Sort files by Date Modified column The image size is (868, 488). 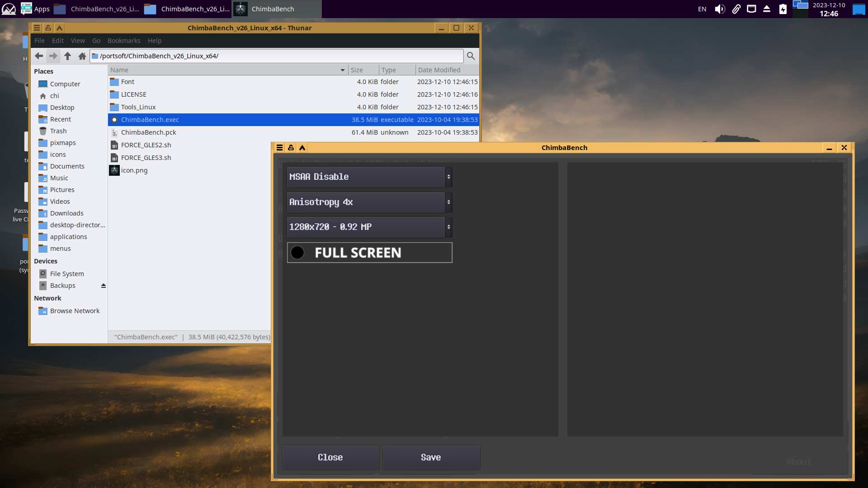(x=439, y=70)
